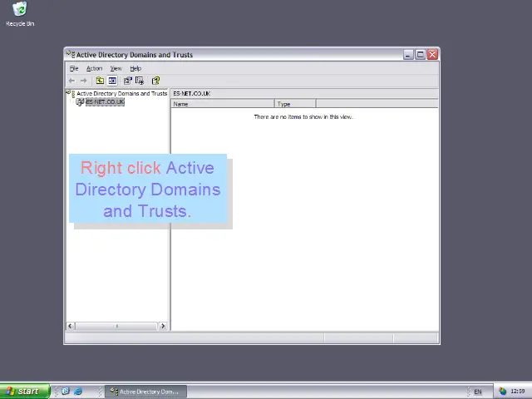Select Active Directory Domains and Trusts root node
Screen dimensions: 532x399
[122, 93]
